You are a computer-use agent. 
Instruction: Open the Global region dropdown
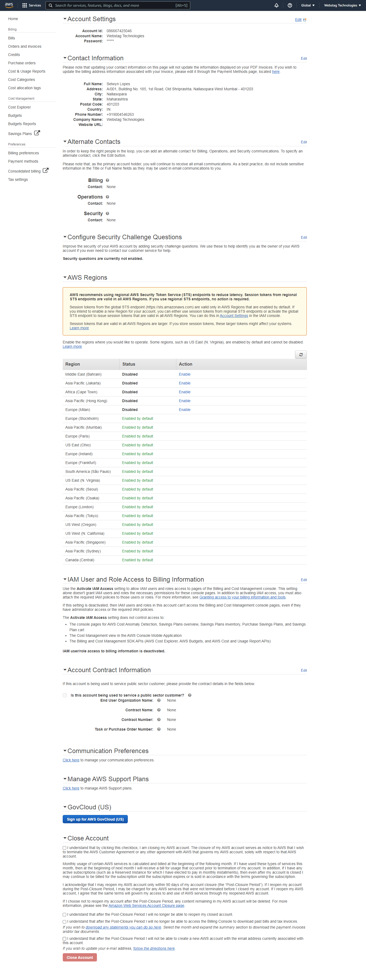(308, 5)
